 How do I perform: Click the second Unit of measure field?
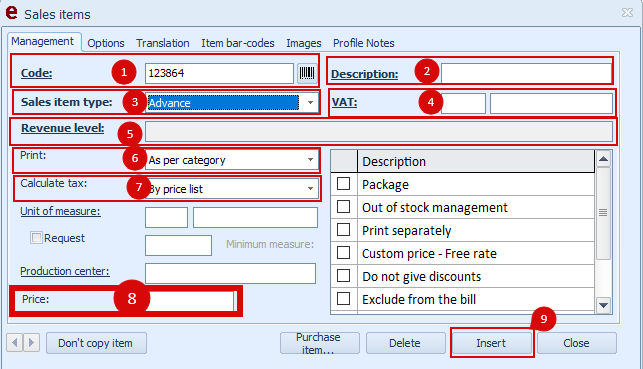[255, 217]
